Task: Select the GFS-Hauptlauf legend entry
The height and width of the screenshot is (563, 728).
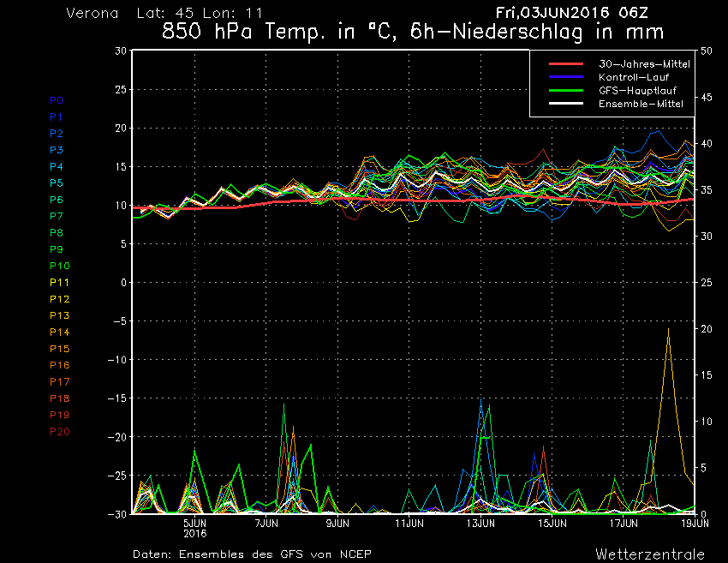Action: 637,91
